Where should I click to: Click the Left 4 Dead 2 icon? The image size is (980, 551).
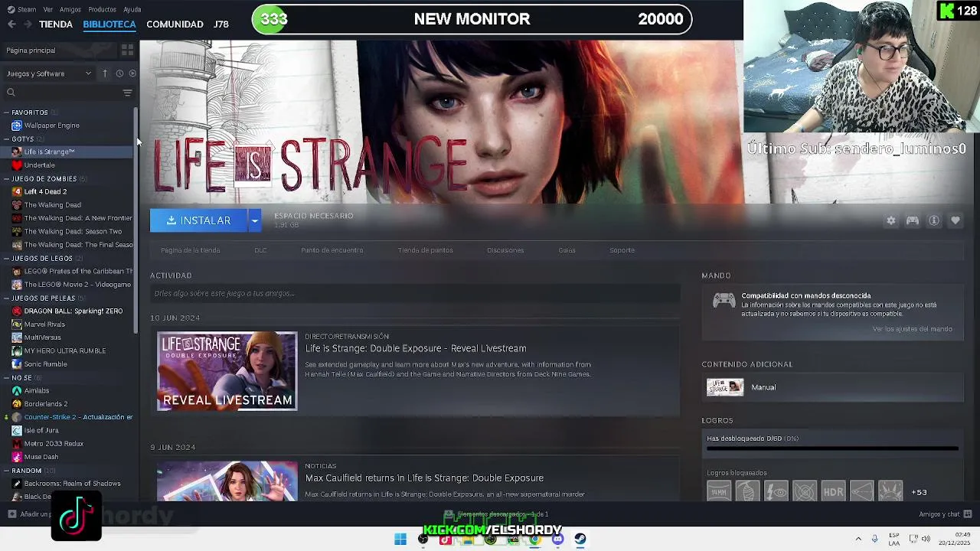point(17,192)
